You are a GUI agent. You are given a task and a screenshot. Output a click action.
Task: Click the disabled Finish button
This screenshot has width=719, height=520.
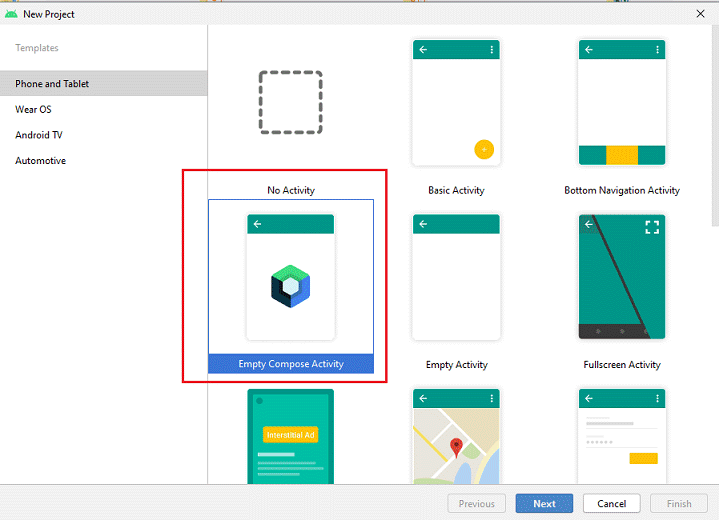point(679,503)
